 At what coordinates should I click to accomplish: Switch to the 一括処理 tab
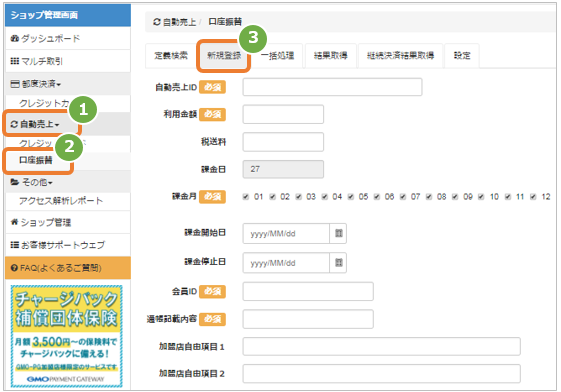(x=277, y=55)
